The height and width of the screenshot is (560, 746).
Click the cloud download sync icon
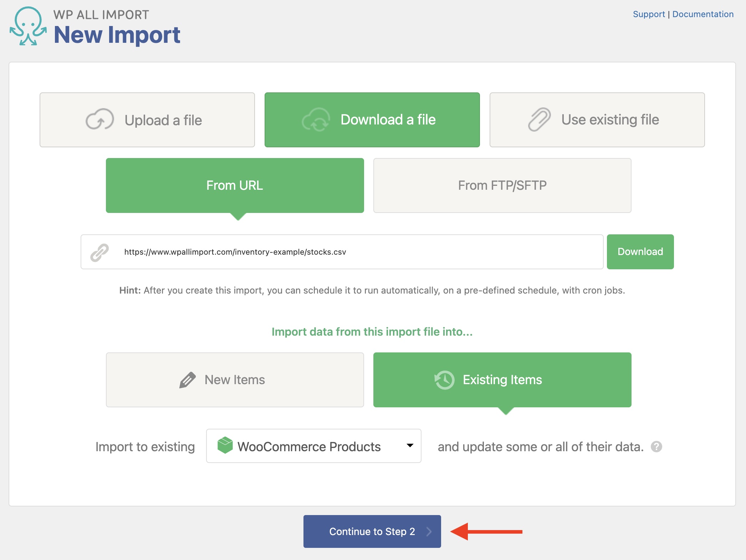click(316, 120)
